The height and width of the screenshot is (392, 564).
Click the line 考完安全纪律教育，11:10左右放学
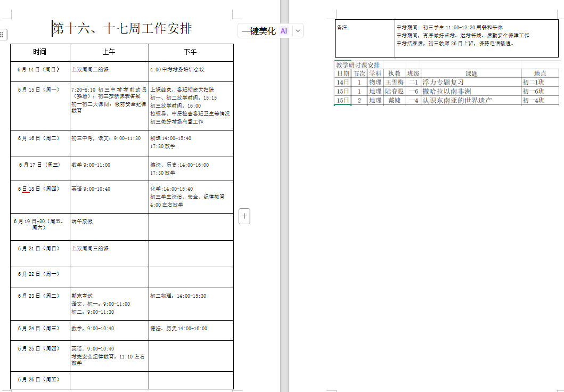(x=108, y=360)
